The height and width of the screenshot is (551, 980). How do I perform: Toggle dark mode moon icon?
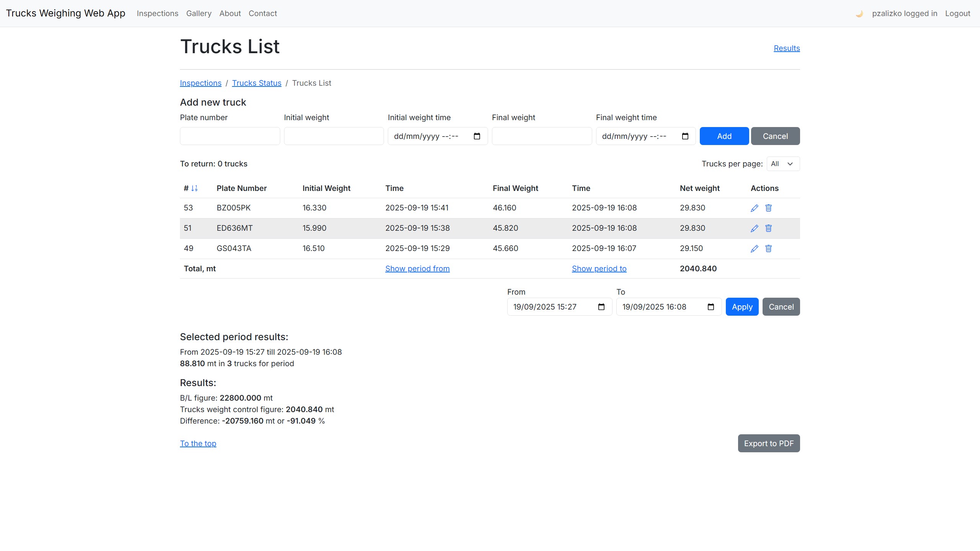[x=859, y=14]
